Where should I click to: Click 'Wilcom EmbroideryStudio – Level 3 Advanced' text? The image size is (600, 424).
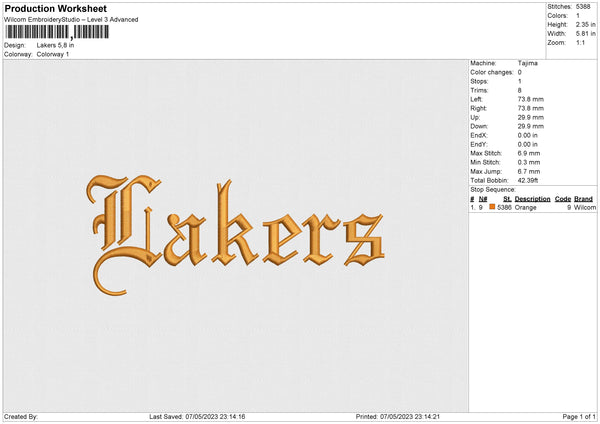click(71, 20)
